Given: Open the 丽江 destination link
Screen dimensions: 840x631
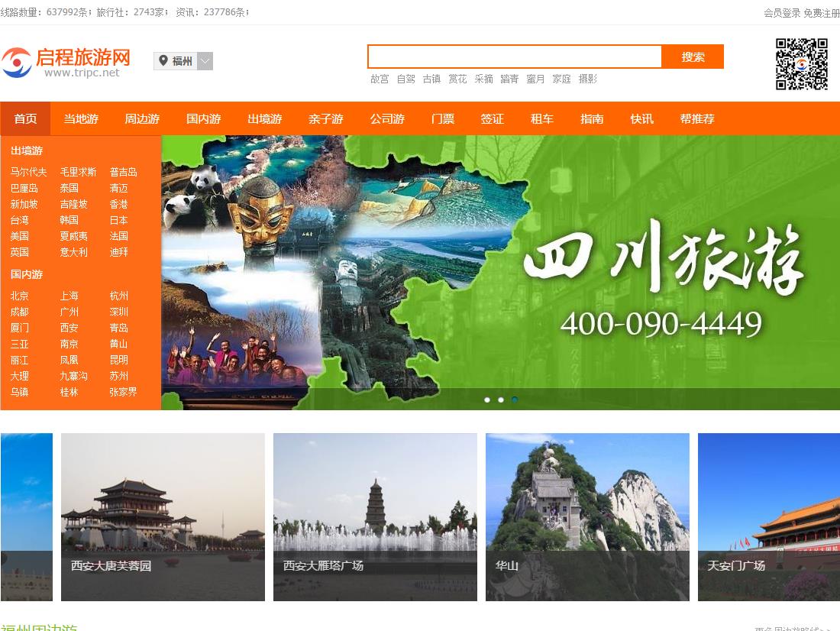Looking at the screenshot, I should click(x=19, y=361).
